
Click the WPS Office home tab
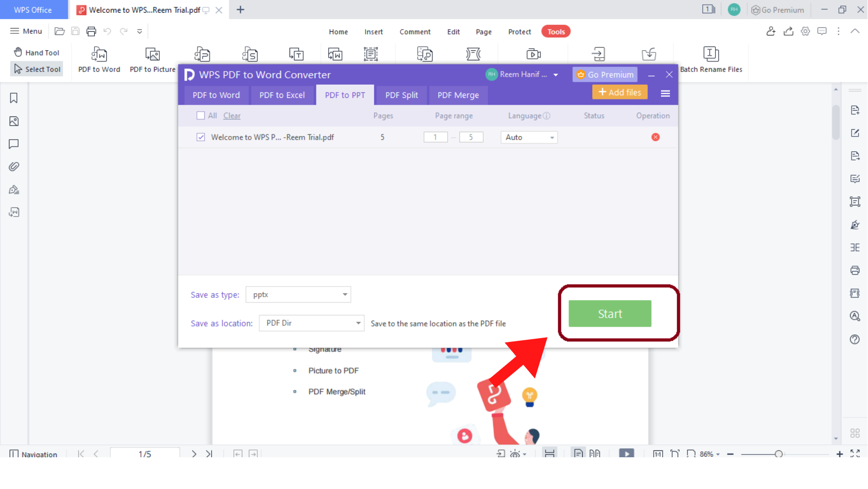(x=33, y=10)
